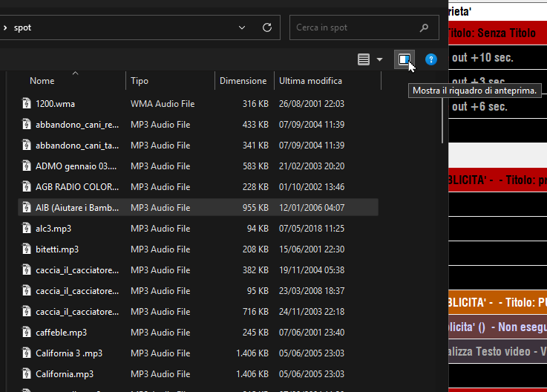
Task: Expand the breadcrumb chevron before spot
Action: (x=5, y=27)
